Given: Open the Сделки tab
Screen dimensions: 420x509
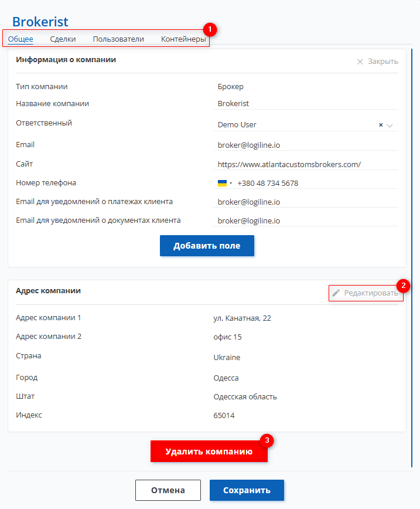Looking at the screenshot, I should 63,39.
